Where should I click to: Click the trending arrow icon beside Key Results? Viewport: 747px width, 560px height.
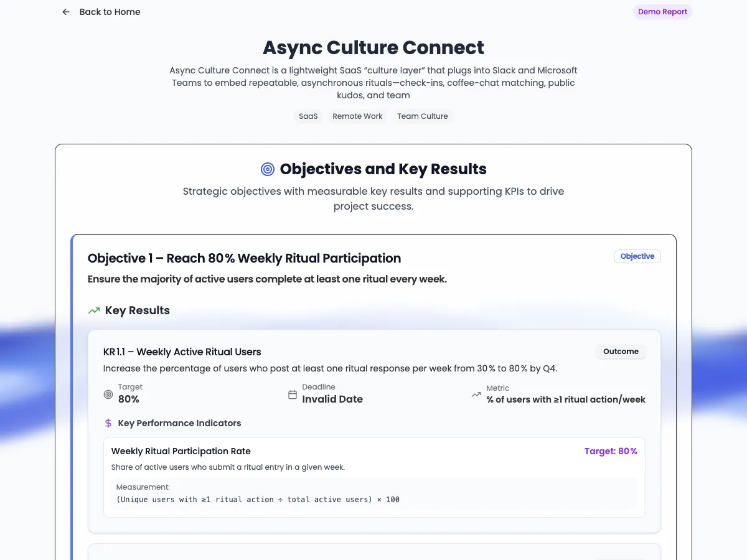click(x=94, y=310)
